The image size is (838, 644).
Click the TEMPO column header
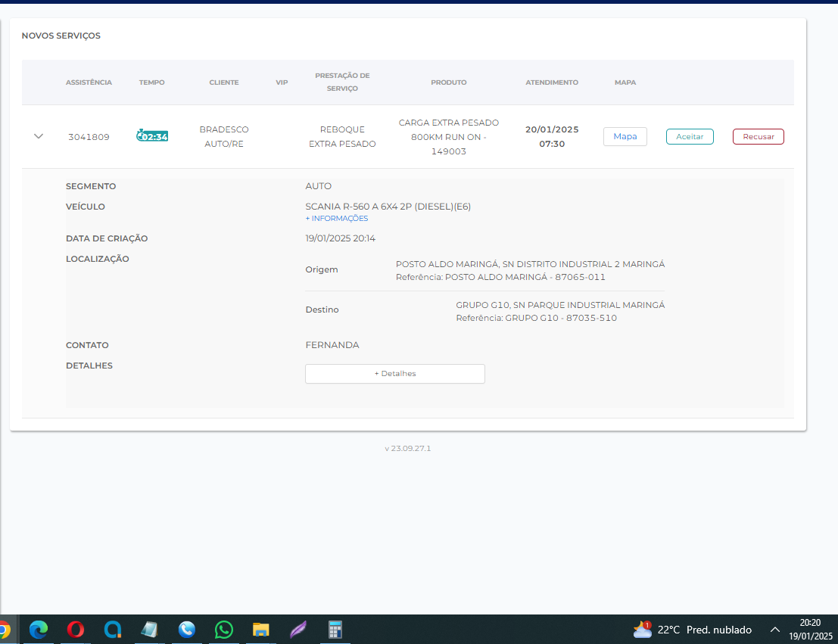(151, 82)
